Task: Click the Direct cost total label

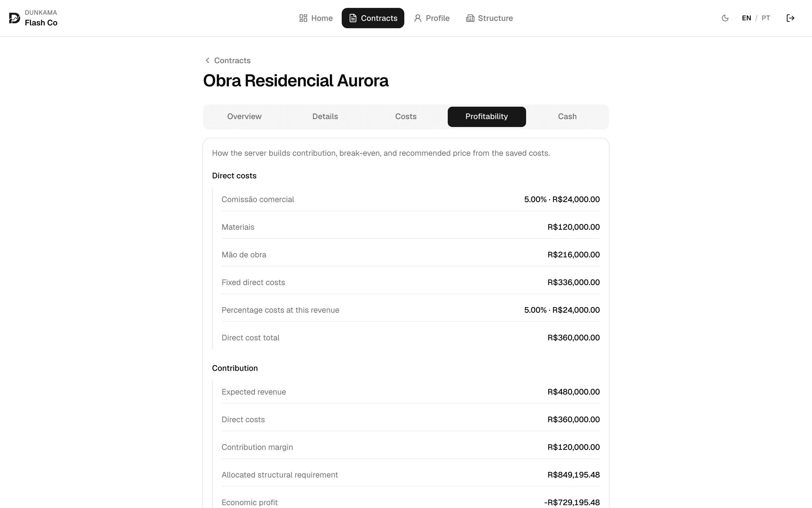Action: (251, 338)
